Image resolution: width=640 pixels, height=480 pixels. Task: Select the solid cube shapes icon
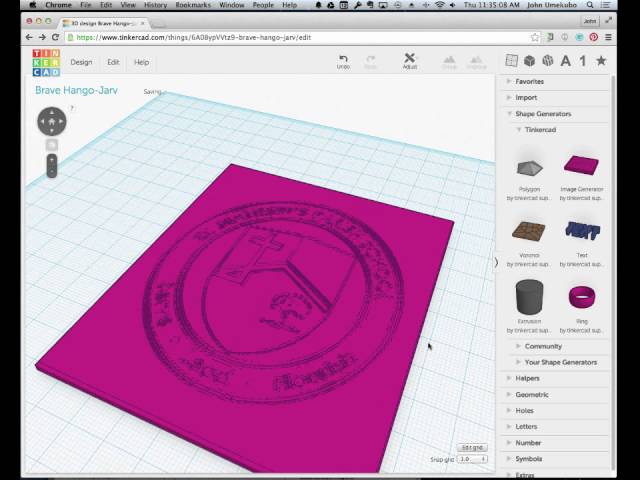pyautogui.click(x=529, y=61)
